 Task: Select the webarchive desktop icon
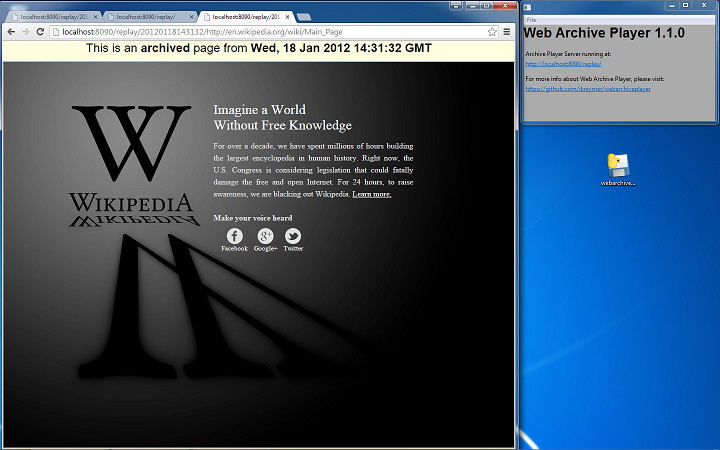618,169
